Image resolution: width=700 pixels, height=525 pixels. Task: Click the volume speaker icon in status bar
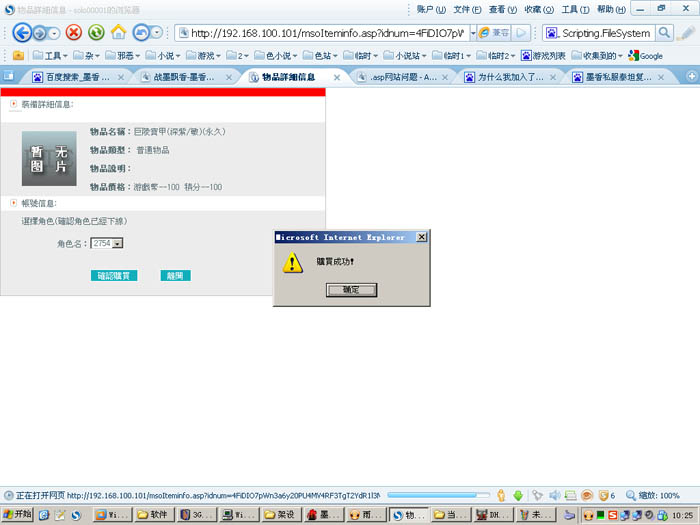point(555,495)
